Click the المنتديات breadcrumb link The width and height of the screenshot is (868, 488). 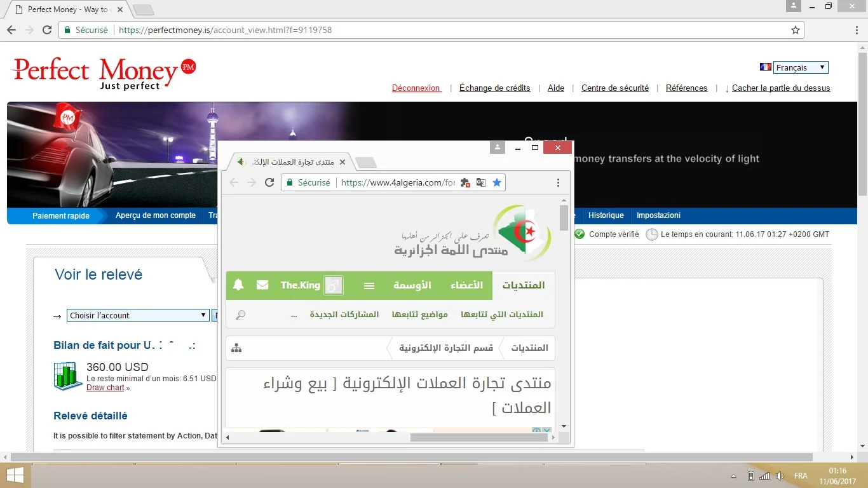coord(530,348)
